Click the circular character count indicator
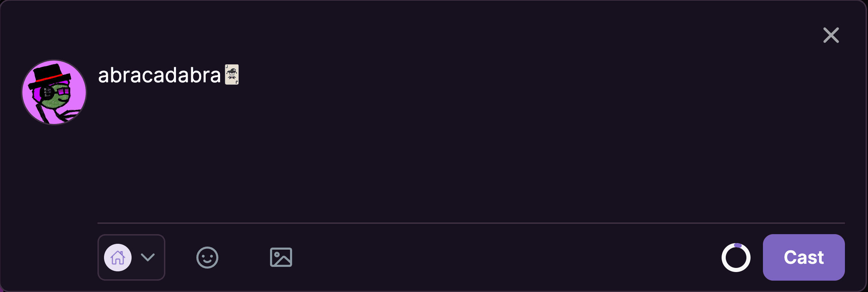Viewport: 868px width, 292px height. pyautogui.click(x=736, y=258)
